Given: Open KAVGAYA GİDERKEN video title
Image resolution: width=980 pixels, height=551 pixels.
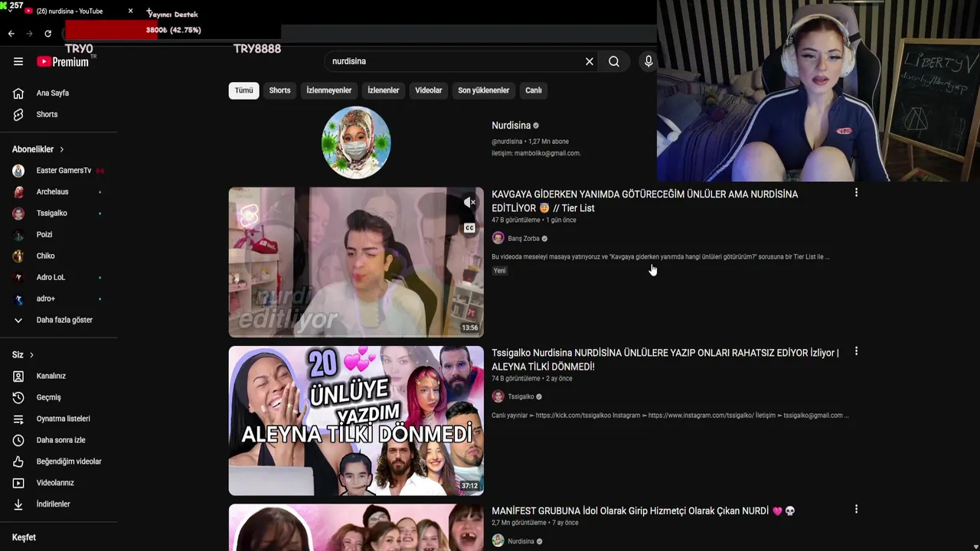Looking at the screenshot, I should [645, 201].
